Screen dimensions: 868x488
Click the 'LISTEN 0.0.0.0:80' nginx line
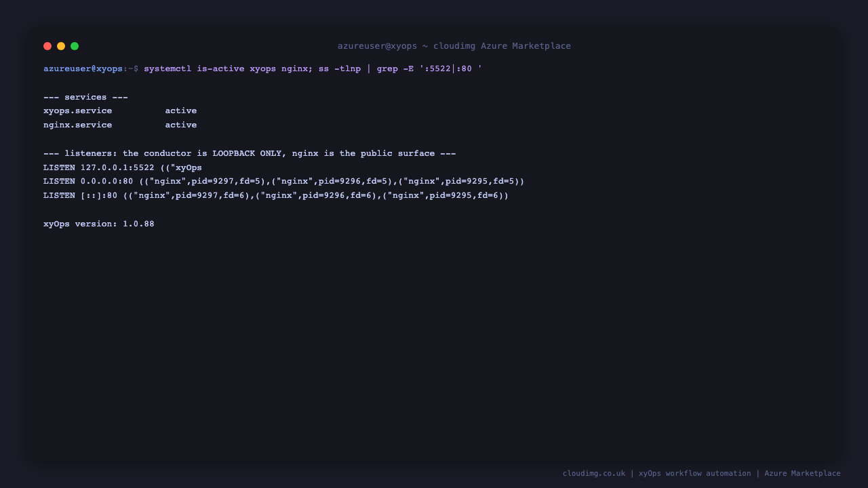click(x=284, y=182)
